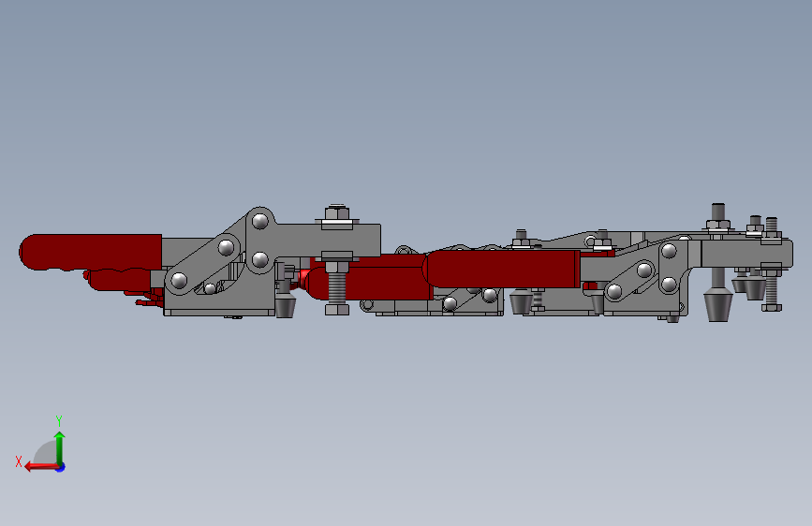Click the blue Z axis dot of triad
The height and width of the screenshot is (526, 812).
[x=61, y=467]
